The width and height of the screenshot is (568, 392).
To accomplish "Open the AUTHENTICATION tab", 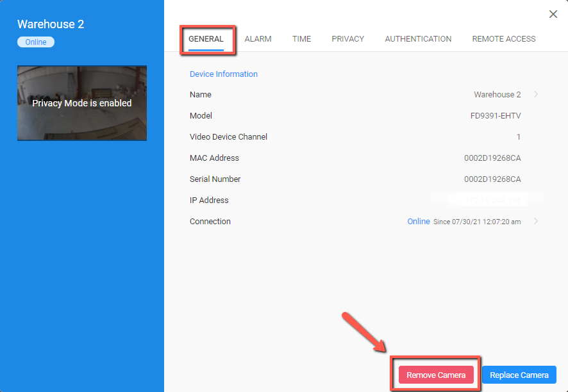I will click(418, 39).
